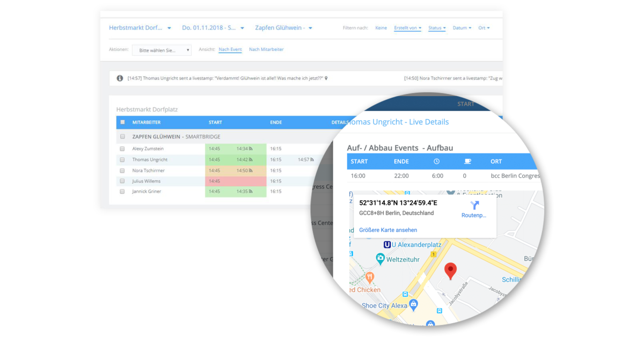Viewport: 644px width, 337px height.
Task: Click the U-Bahn icon at Alexanderplatz
Action: pos(387,245)
